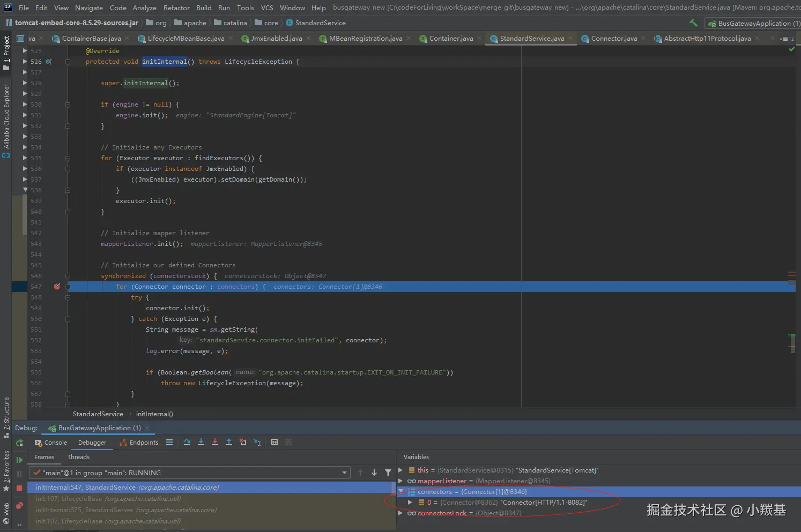Click the Frames panel vertical scrollbar

tap(393, 489)
